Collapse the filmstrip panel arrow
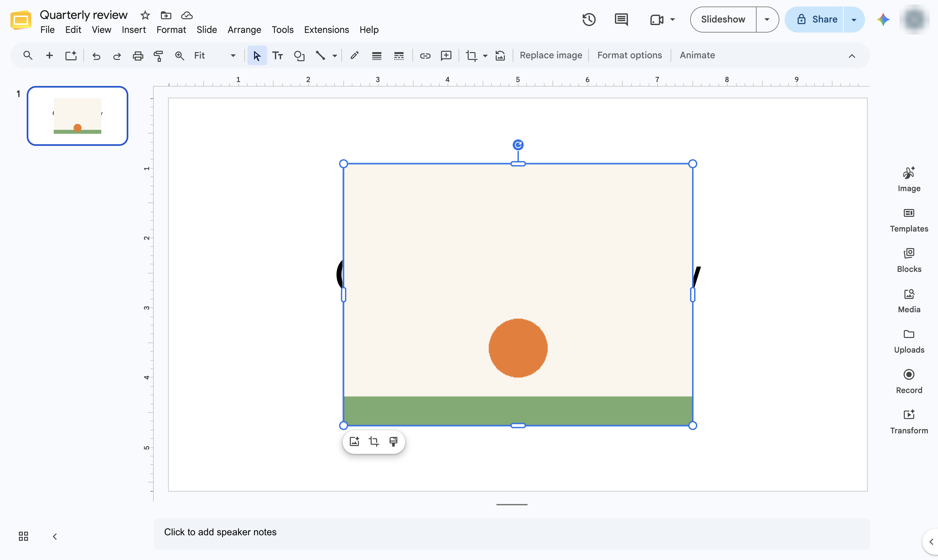The image size is (938, 560). pyautogui.click(x=55, y=536)
